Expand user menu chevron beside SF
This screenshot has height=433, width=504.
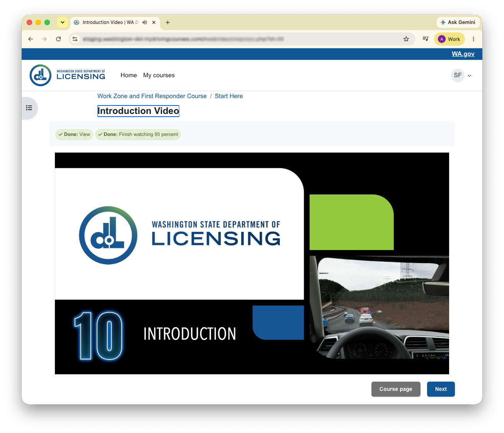click(470, 76)
